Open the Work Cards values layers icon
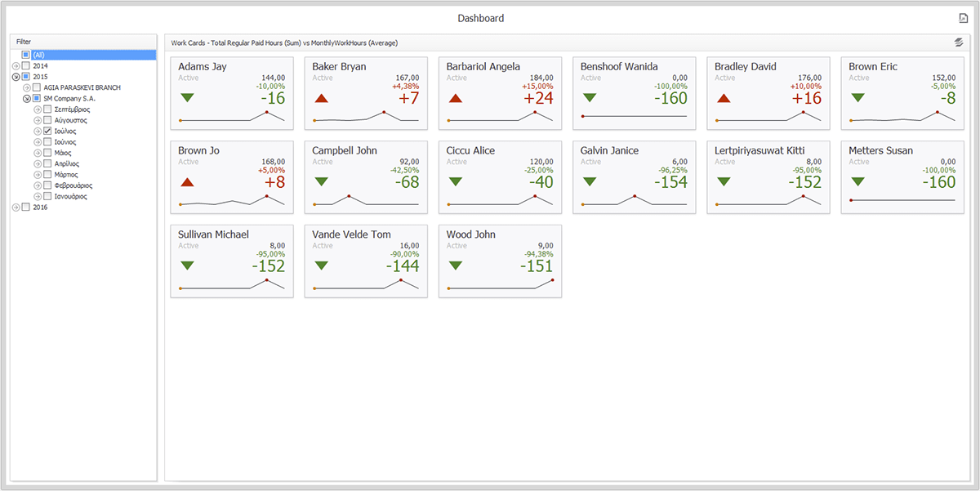 (x=958, y=42)
